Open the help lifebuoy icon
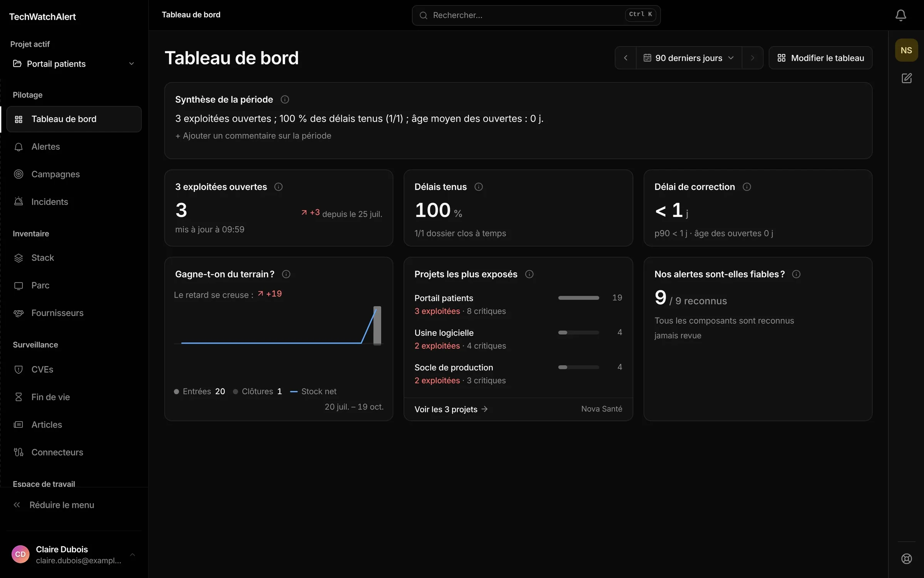The width and height of the screenshot is (924, 578). point(907,559)
